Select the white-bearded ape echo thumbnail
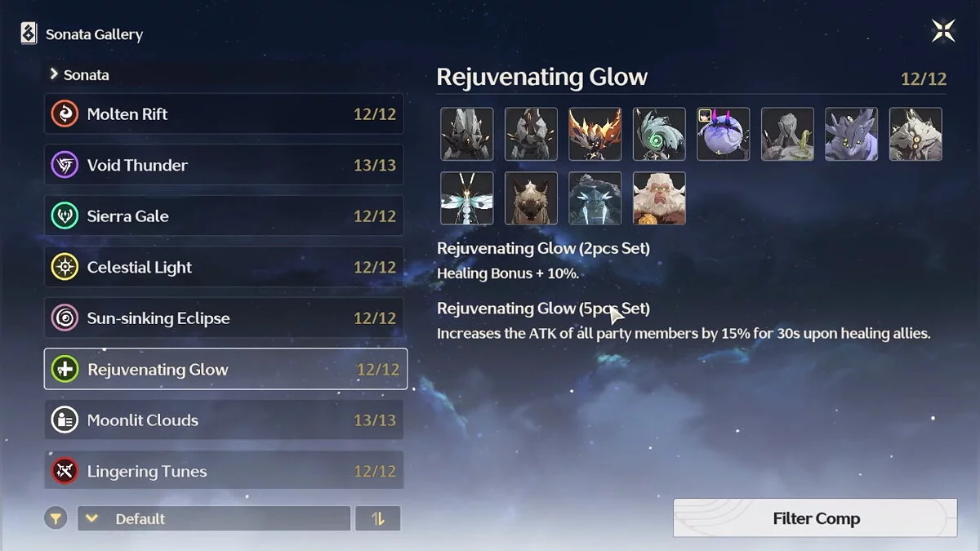980x551 pixels. point(659,198)
